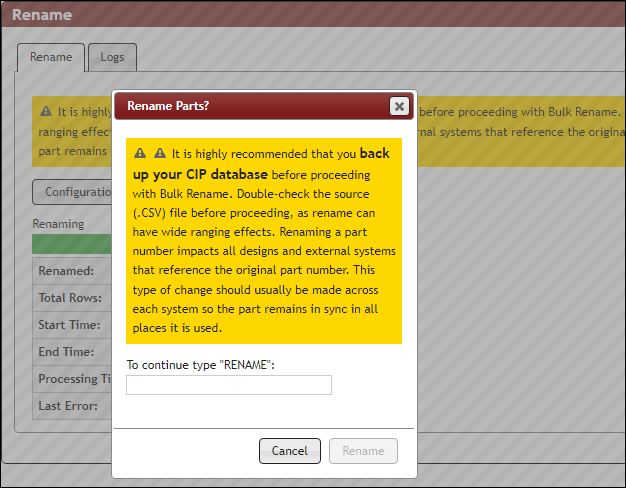626x488 pixels.
Task: Click the Renaming status text
Action: (x=58, y=224)
